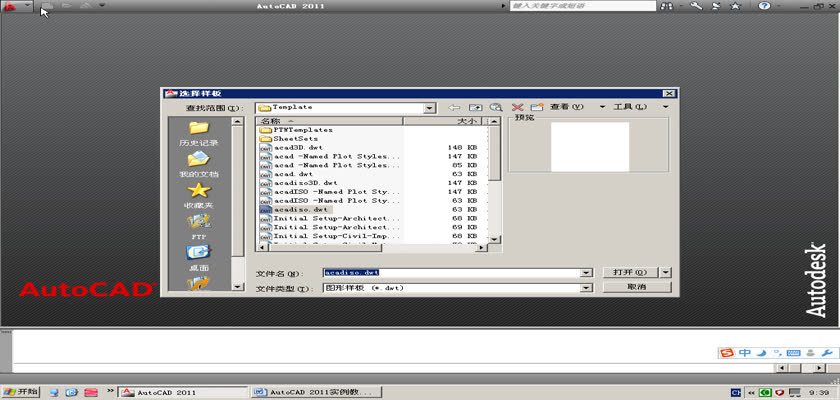
Task: Switch to AutoCAD 2011实例教 taskbar button
Action: tap(317, 393)
